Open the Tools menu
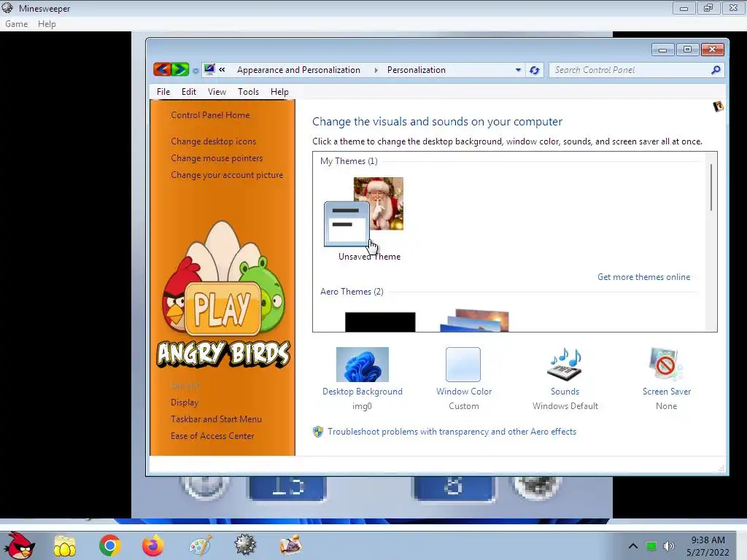This screenshot has height=560, width=747. (x=248, y=91)
